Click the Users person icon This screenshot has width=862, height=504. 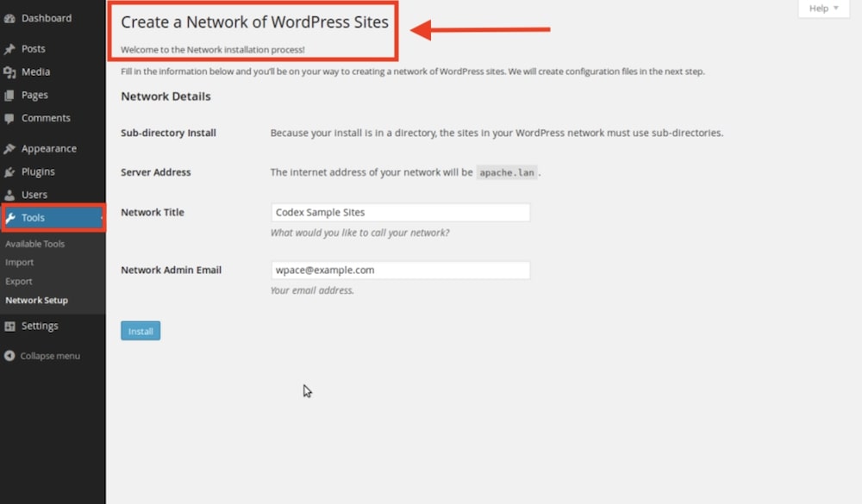pyautogui.click(x=9, y=195)
